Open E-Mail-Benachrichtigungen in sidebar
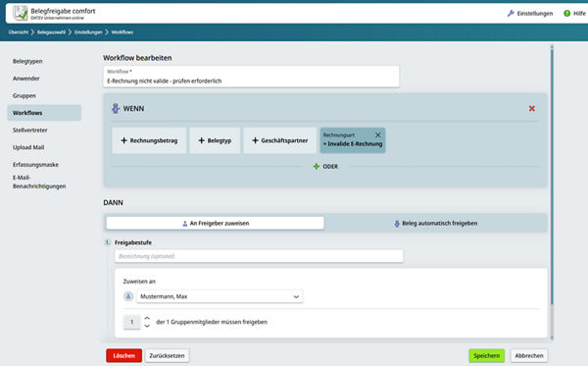Viewport: 588px width, 366px height. click(39, 182)
